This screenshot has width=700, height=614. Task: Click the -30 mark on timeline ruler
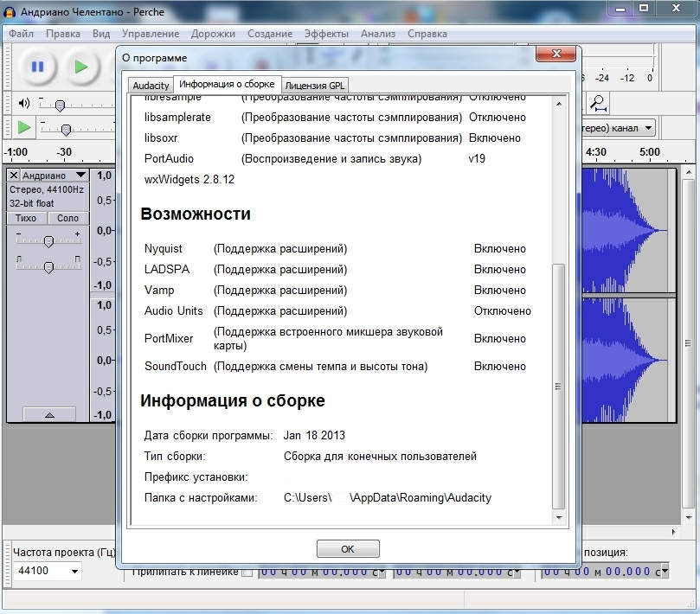coord(64,151)
